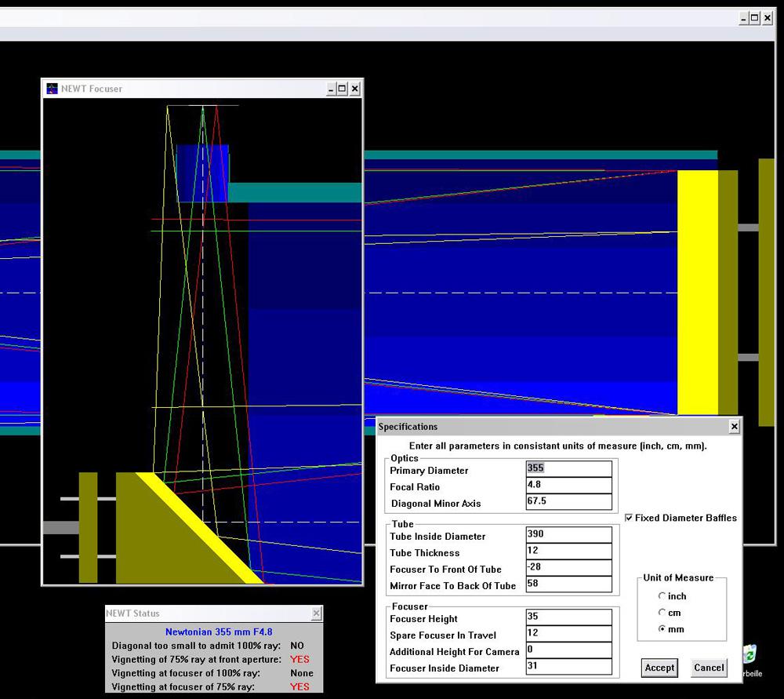Close the Specifications dialog with X

click(x=734, y=427)
